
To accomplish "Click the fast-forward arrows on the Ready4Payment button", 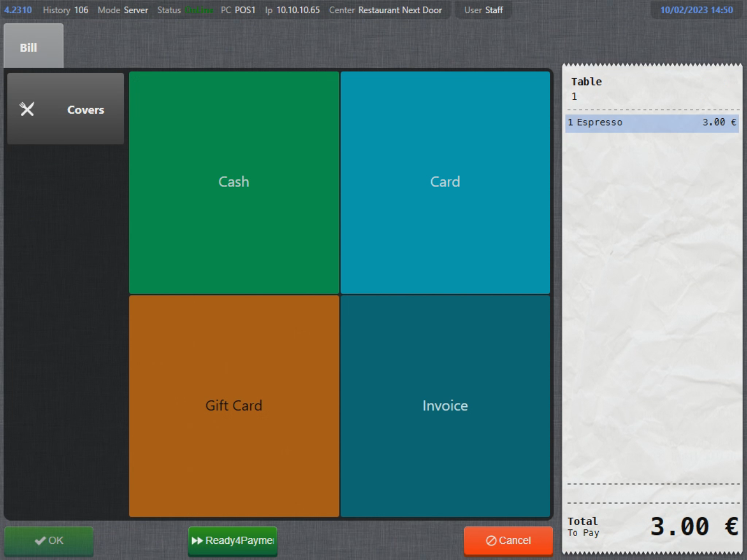I will (x=197, y=541).
